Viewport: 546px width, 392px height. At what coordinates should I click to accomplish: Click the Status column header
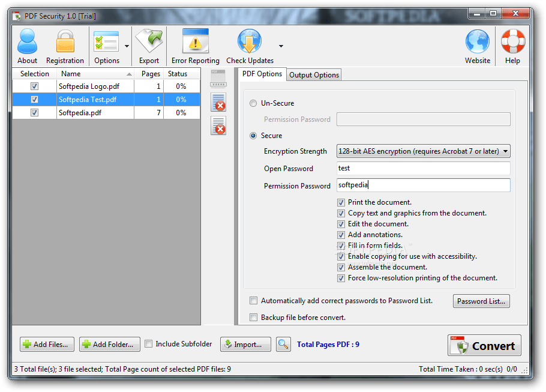pos(182,74)
